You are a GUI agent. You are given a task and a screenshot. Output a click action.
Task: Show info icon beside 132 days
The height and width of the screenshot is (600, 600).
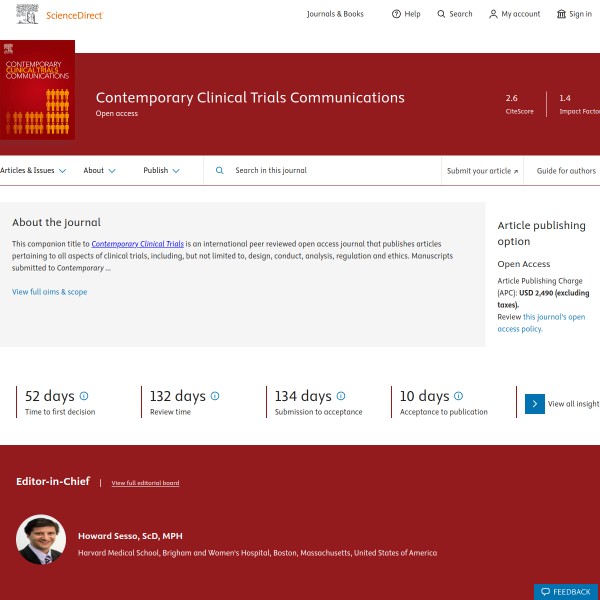click(215, 396)
